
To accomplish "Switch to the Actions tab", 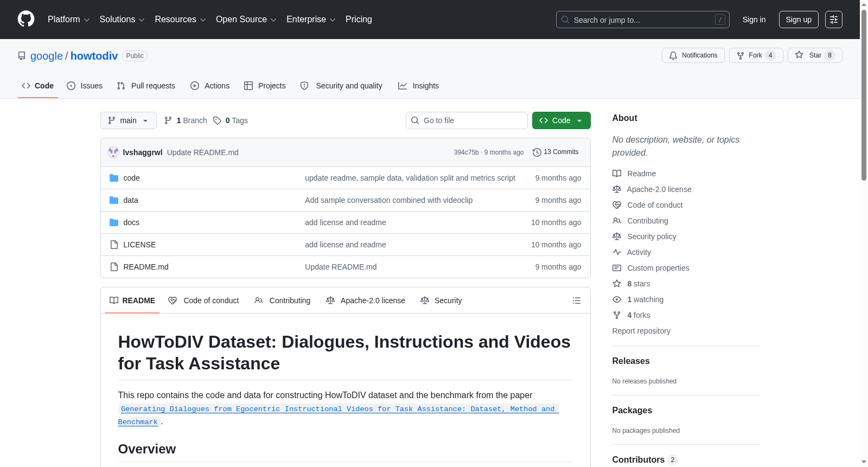I will [x=210, y=86].
